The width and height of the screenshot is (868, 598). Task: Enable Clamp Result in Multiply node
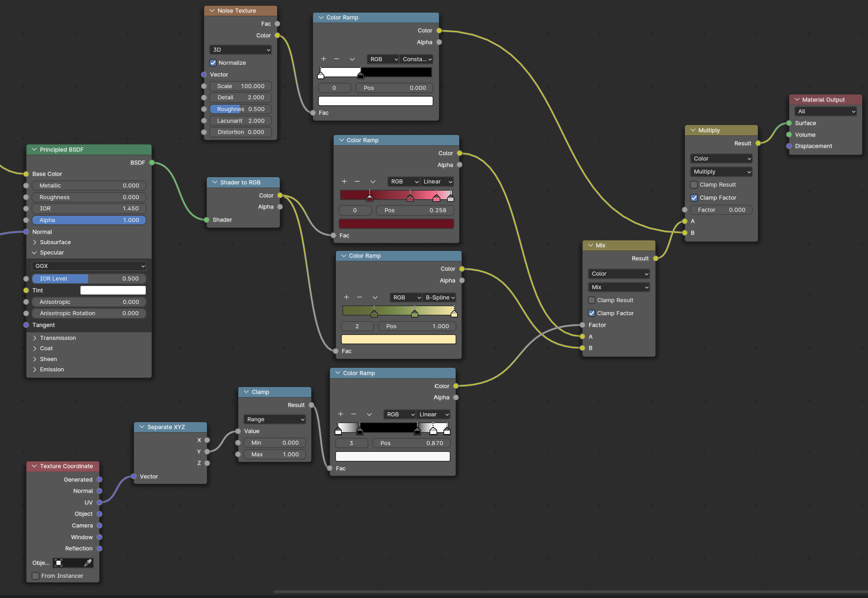694,185
